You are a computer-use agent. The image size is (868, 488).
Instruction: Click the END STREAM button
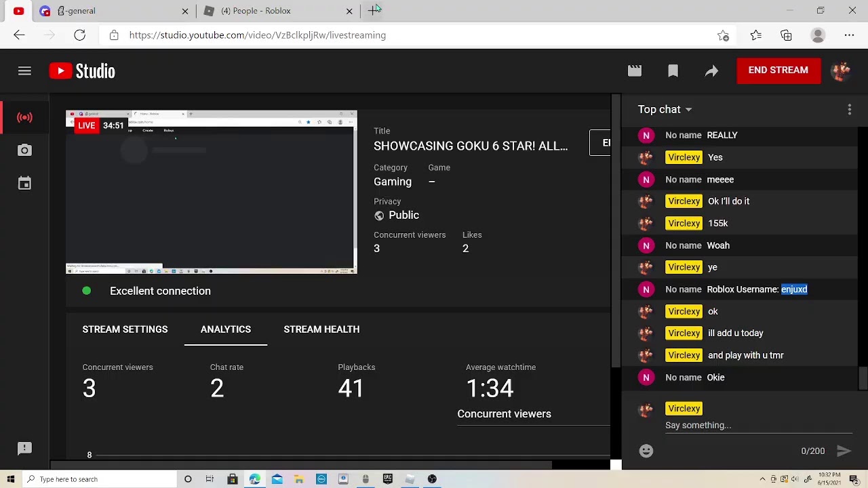(778, 70)
